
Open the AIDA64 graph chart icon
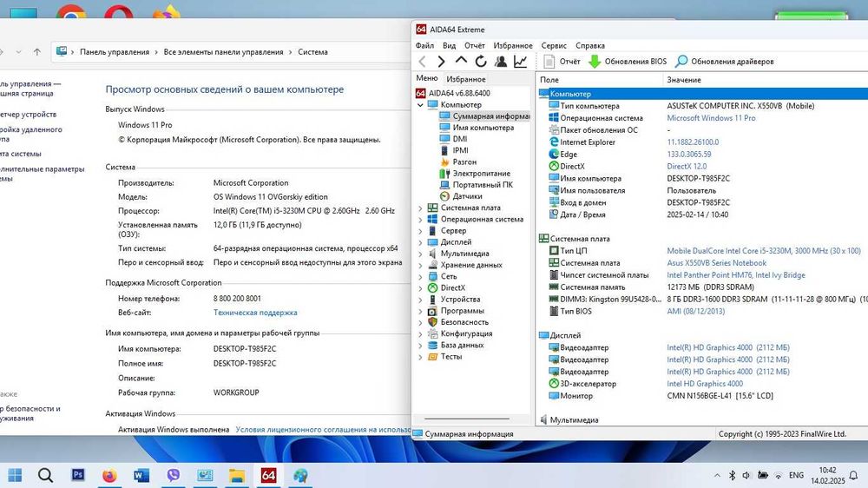(520, 62)
